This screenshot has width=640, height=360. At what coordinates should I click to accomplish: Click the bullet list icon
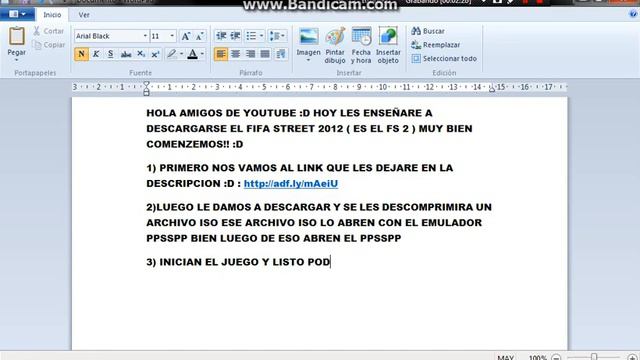[251, 36]
